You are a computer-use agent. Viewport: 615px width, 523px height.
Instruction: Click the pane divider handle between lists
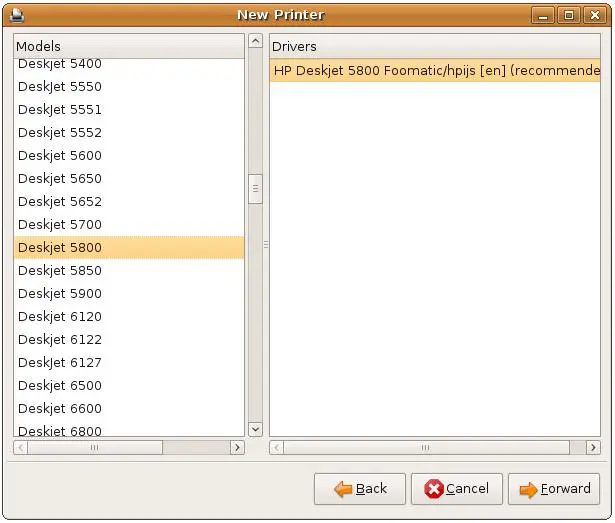tap(266, 244)
